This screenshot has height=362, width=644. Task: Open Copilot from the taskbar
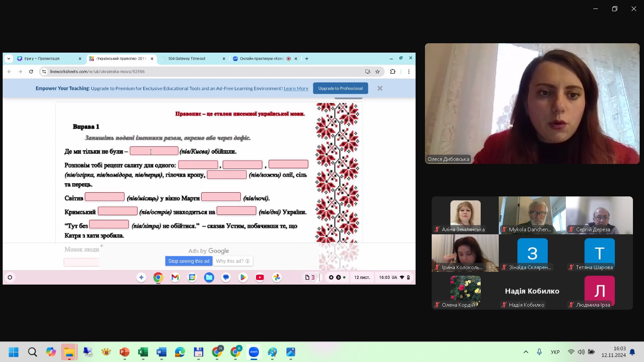click(x=51, y=352)
